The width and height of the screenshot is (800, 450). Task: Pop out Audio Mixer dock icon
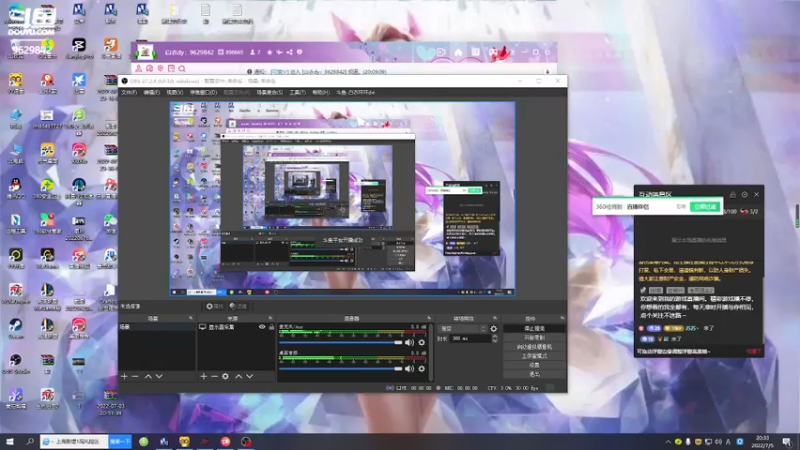[x=429, y=318]
